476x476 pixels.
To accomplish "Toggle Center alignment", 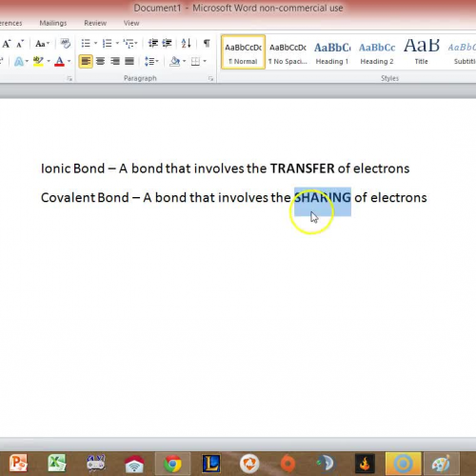I will click(101, 61).
